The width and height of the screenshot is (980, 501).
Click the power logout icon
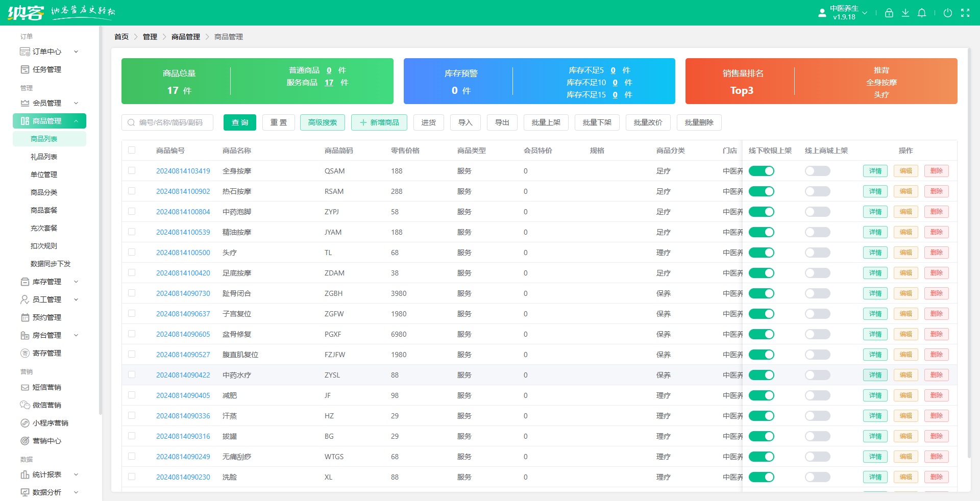tap(947, 13)
